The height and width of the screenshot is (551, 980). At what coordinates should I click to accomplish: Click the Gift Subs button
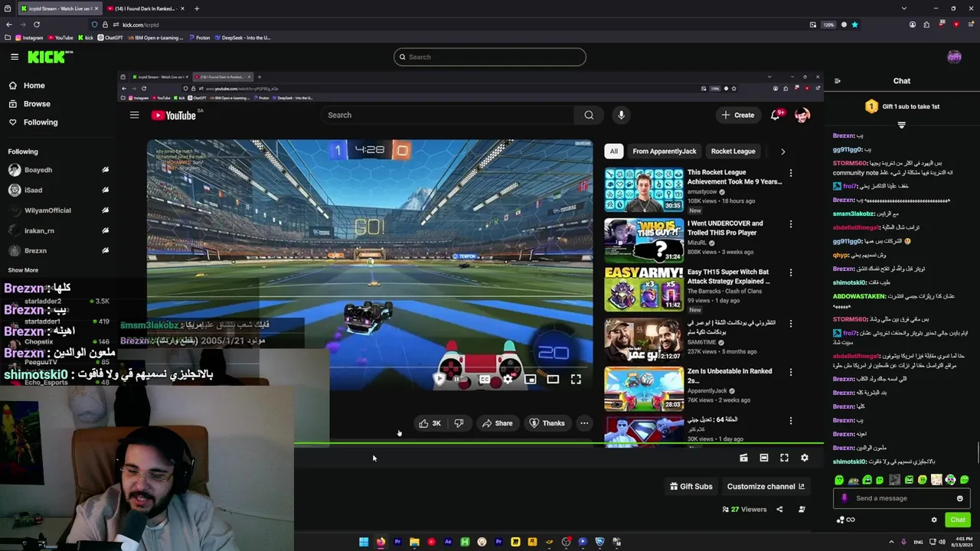click(x=691, y=487)
